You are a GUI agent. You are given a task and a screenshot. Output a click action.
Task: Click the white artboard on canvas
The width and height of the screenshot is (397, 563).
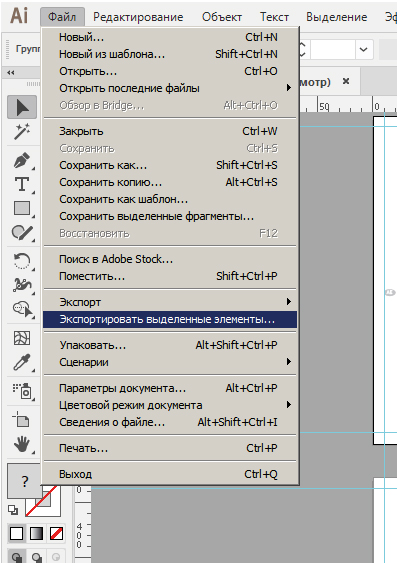click(385, 280)
